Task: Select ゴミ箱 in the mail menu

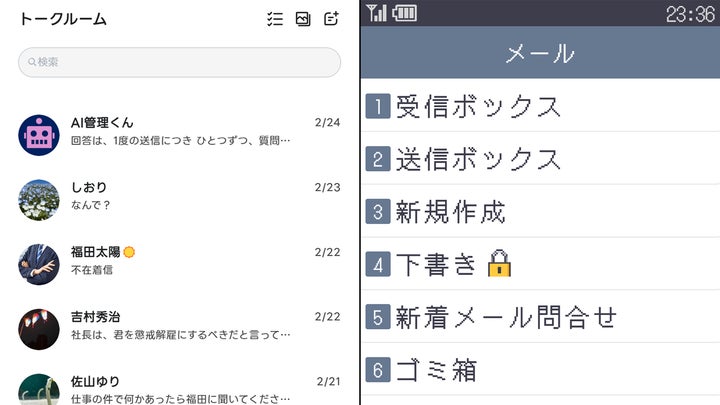Action: coord(540,370)
